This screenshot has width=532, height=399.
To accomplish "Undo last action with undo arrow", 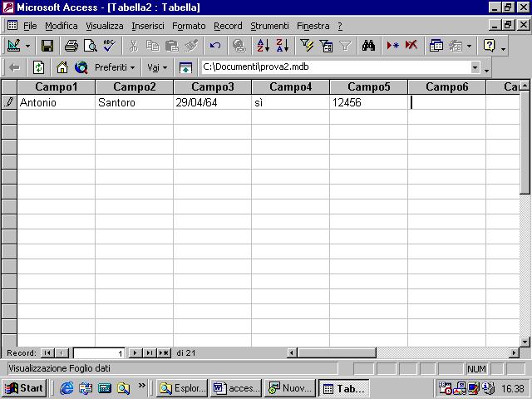I will [215, 46].
